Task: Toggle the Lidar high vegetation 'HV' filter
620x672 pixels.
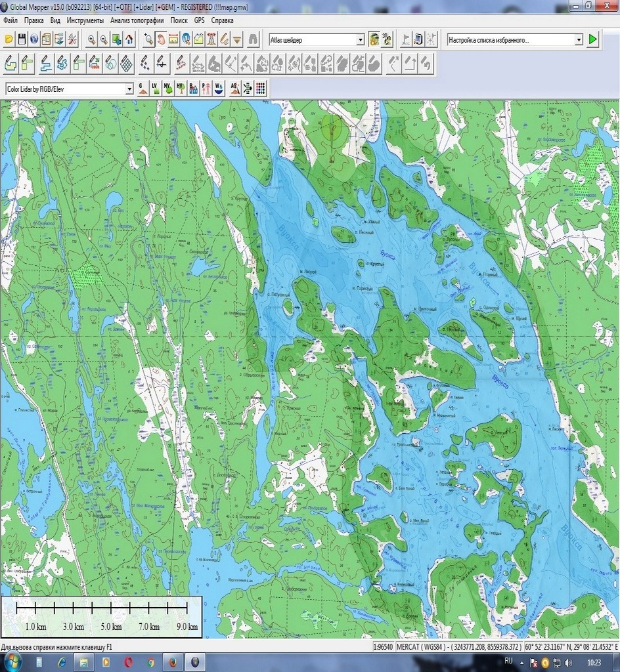Action: pyautogui.click(x=180, y=89)
